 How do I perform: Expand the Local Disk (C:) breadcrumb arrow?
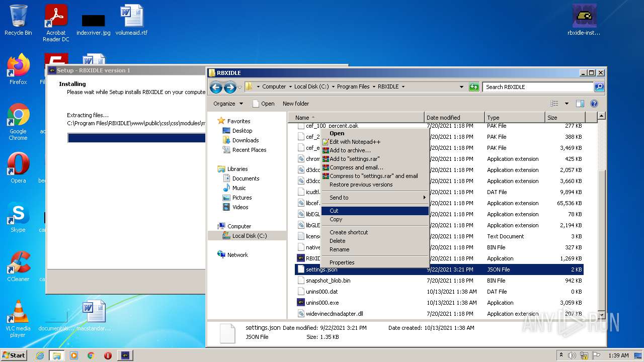click(x=333, y=86)
